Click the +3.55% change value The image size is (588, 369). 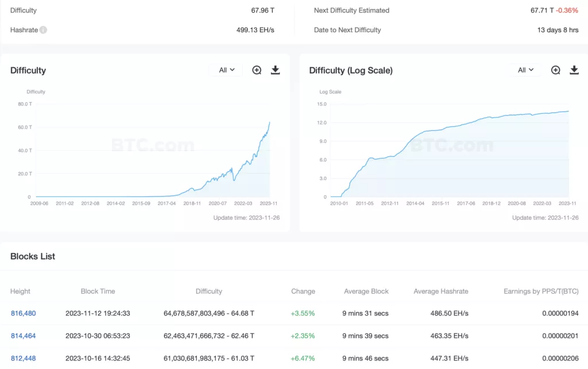pyautogui.click(x=303, y=313)
